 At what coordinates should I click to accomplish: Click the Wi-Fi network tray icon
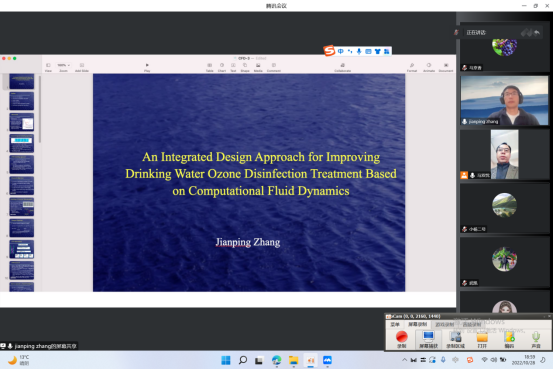coord(484,360)
